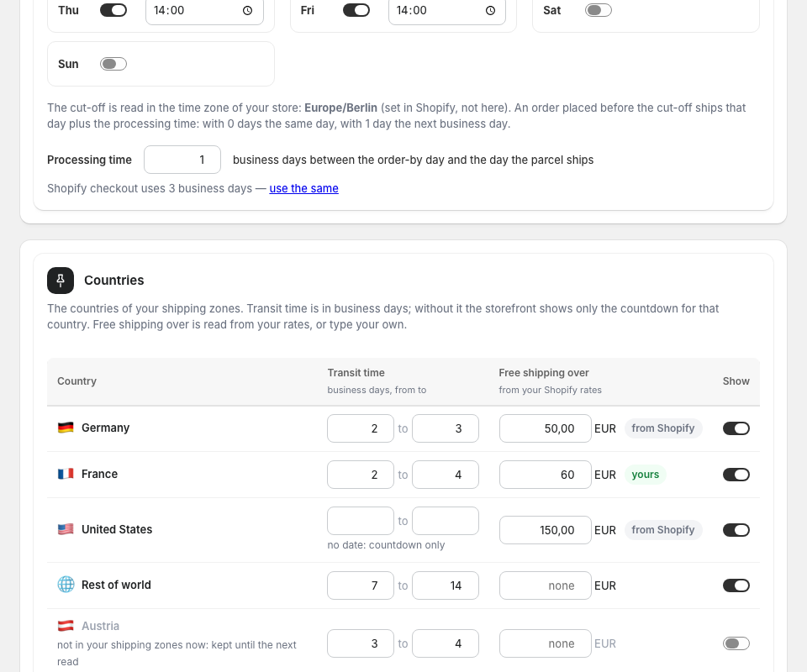807x672 pixels.
Task: Edit France transit time to field
Action: click(446, 475)
